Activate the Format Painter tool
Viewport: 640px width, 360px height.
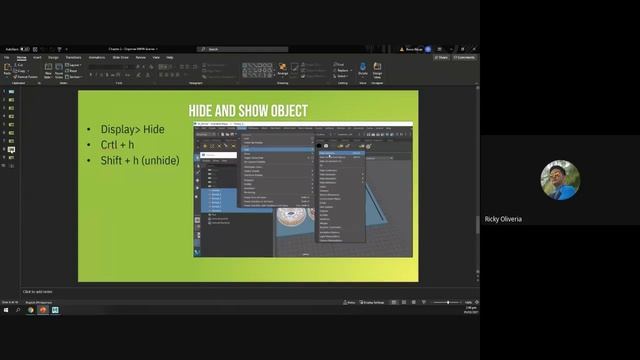coord(26,77)
